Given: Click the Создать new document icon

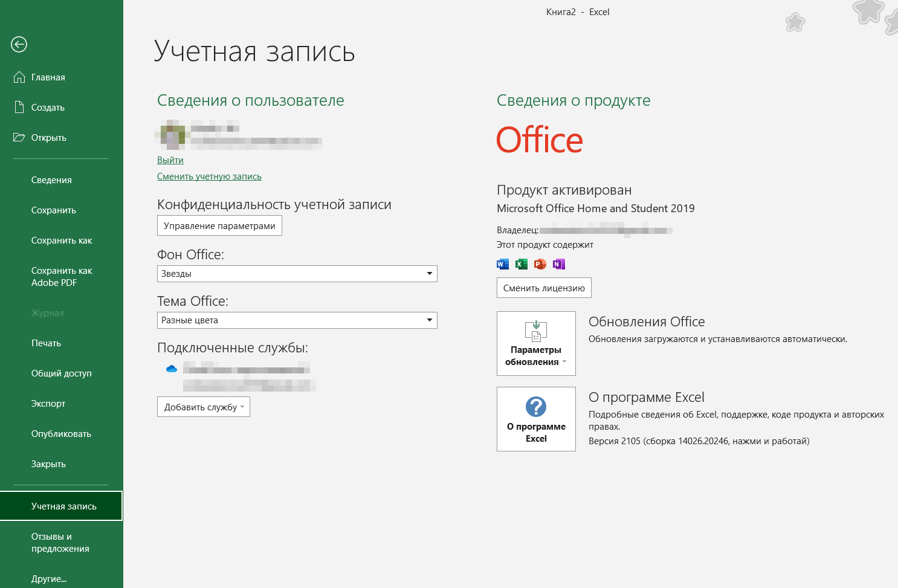Looking at the screenshot, I should click(19, 107).
